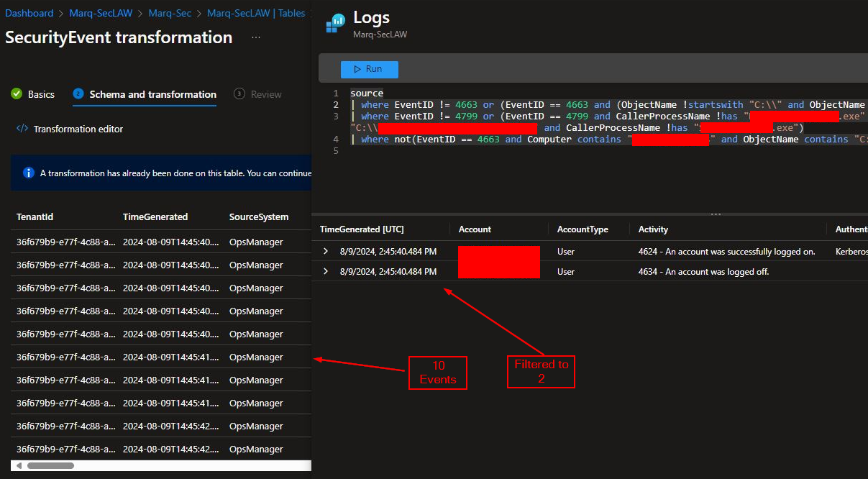Click the 'source' line in query editor

point(367,93)
